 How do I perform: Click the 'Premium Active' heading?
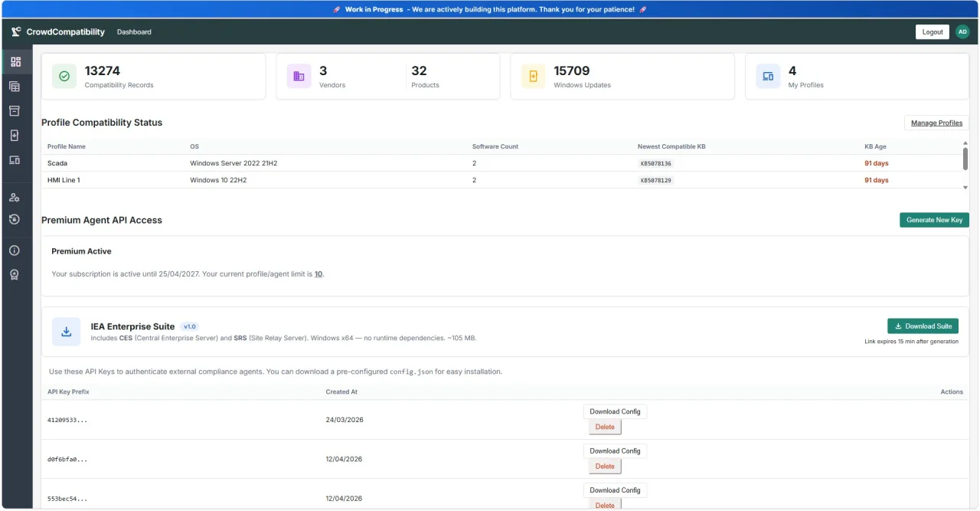81,251
